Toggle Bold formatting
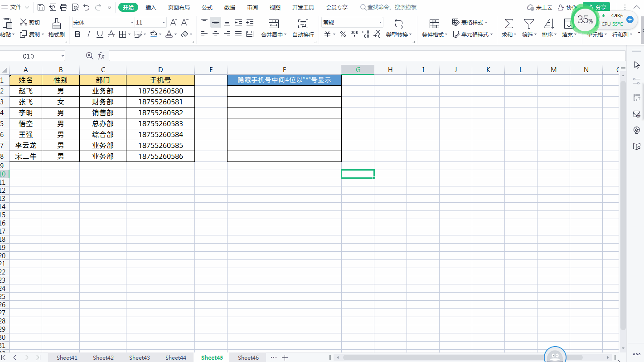The height and width of the screenshot is (362, 644). click(77, 34)
